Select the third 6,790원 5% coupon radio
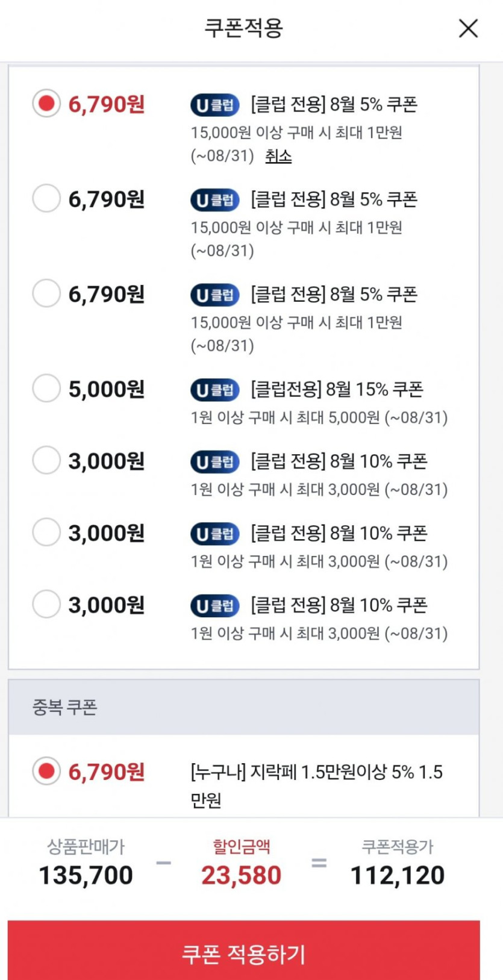Image resolution: width=503 pixels, height=980 pixels. point(46,293)
